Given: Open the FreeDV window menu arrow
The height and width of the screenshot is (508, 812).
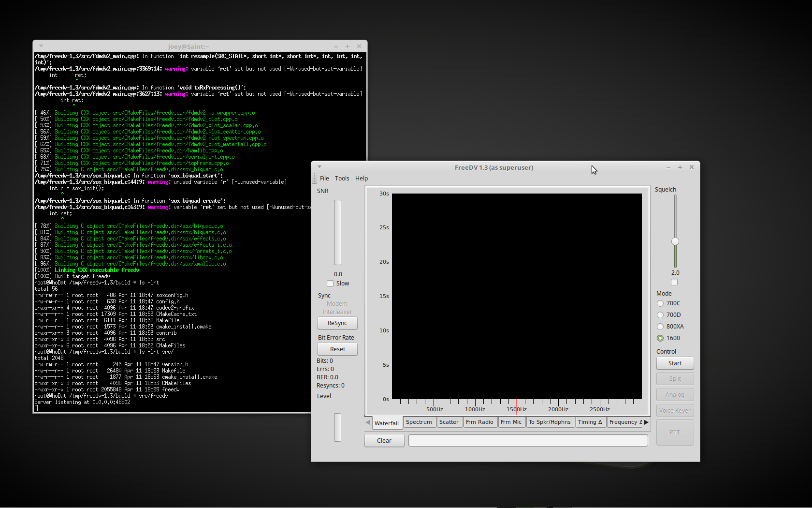Looking at the screenshot, I should tap(319, 167).
